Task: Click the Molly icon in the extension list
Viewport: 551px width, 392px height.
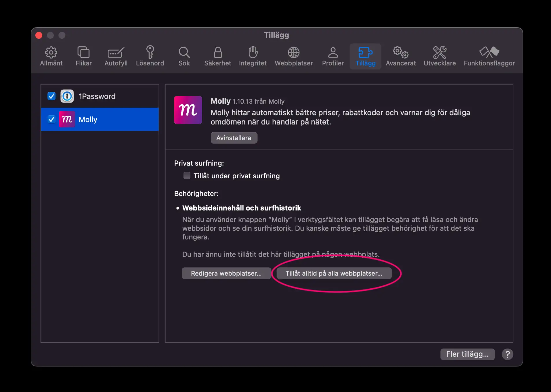Action: 67,119
